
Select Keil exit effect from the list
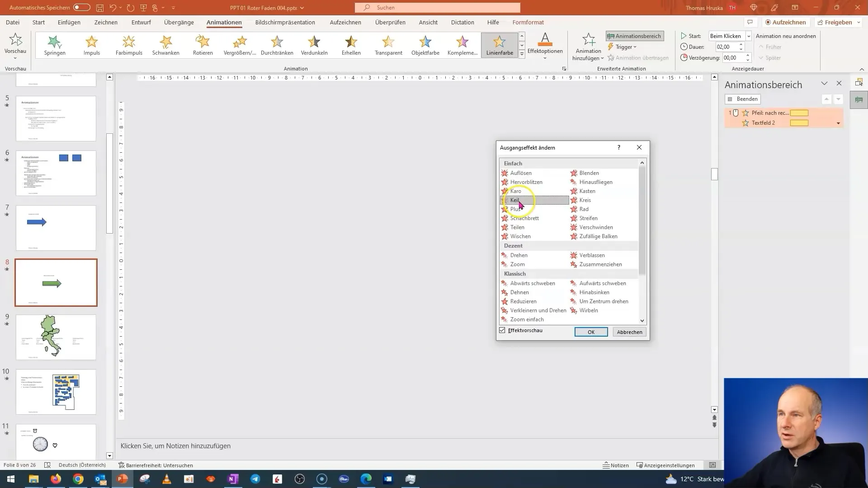(515, 200)
